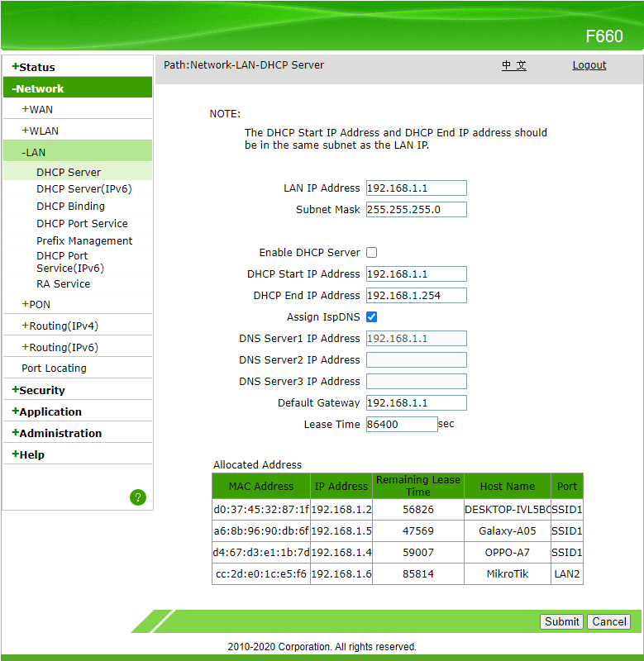644x661 pixels.
Task: Switch language with the 中文 link
Action: [x=513, y=65]
